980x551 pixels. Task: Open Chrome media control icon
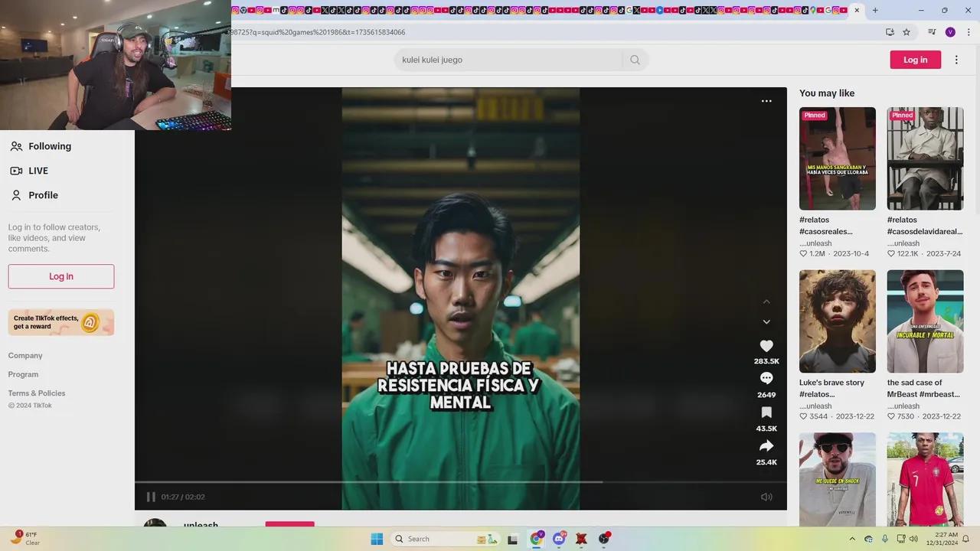[x=932, y=32]
